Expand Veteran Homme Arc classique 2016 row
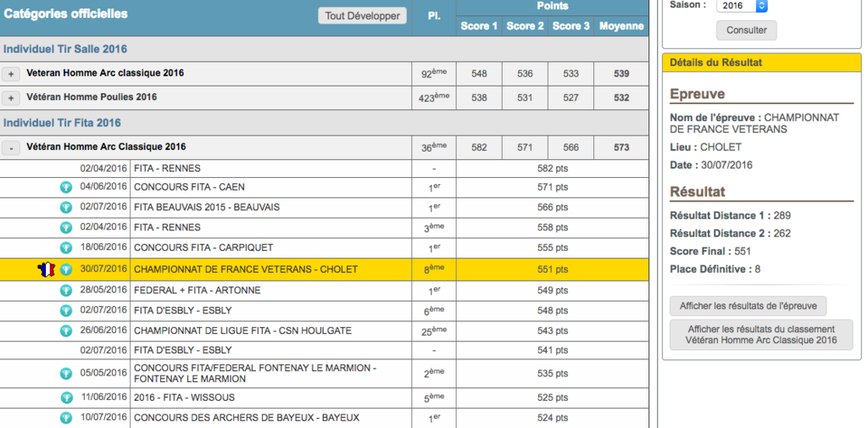 coord(11,74)
